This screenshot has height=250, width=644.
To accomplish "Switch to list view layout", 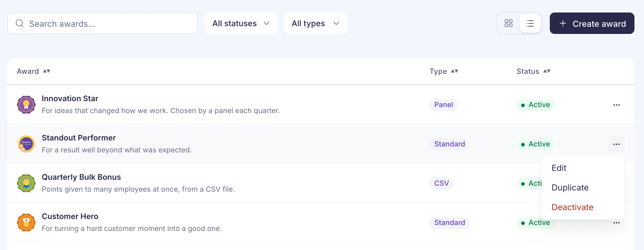I will click(530, 23).
